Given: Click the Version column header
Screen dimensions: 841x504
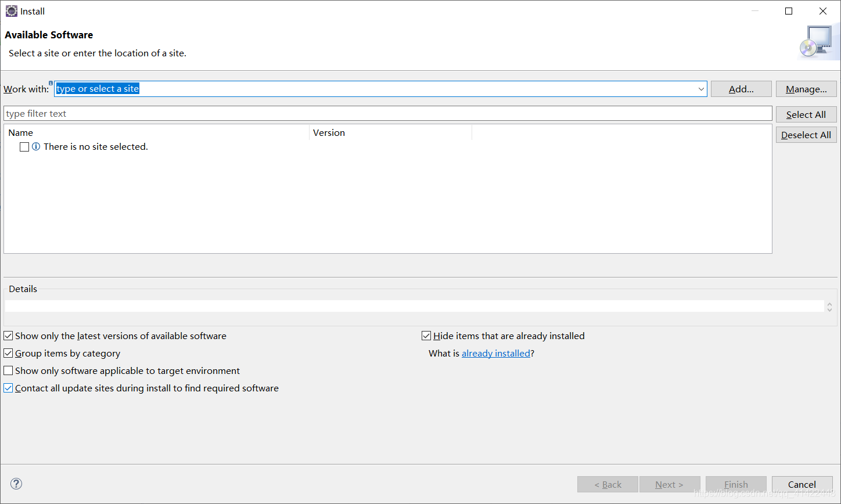Looking at the screenshot, I should pos(390,132).
